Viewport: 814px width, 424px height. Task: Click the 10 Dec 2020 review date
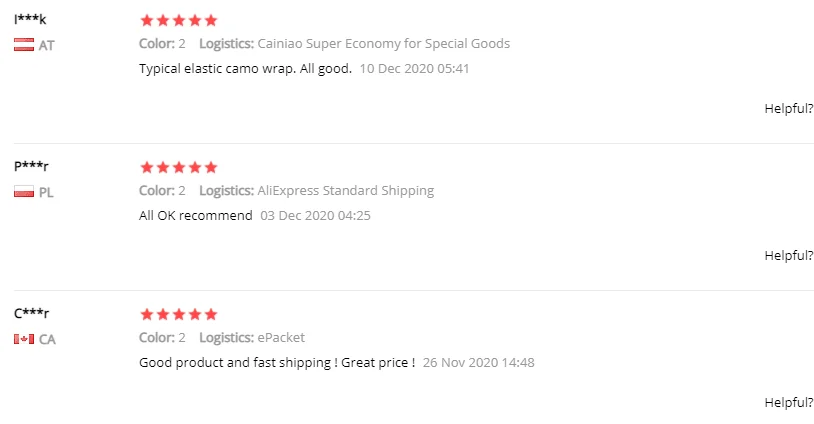[x=414, y=69]
